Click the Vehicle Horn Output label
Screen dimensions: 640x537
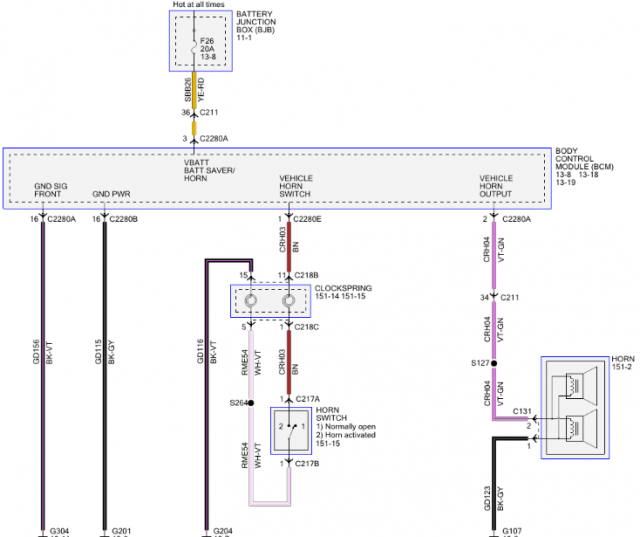pyautogui.click(x=496, y=186)
